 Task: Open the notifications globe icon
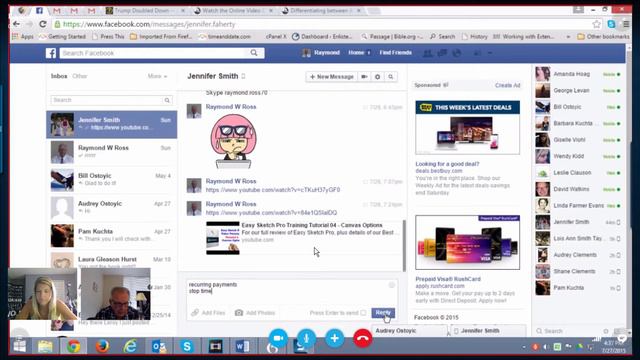[x=457, y=53]
